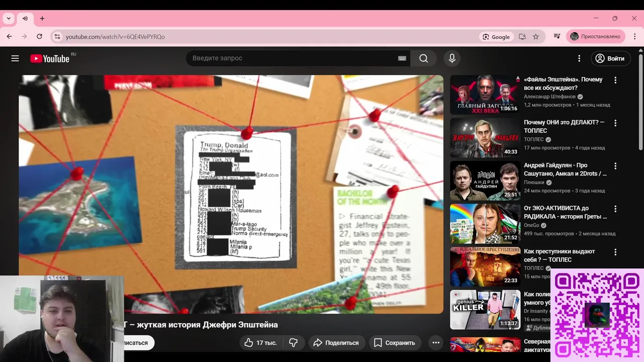Image resolution: width=644 pixels, height=362 pixels.
Task: Open the on-screen keyboard icon in search
Action: click(x=402, y=58)
